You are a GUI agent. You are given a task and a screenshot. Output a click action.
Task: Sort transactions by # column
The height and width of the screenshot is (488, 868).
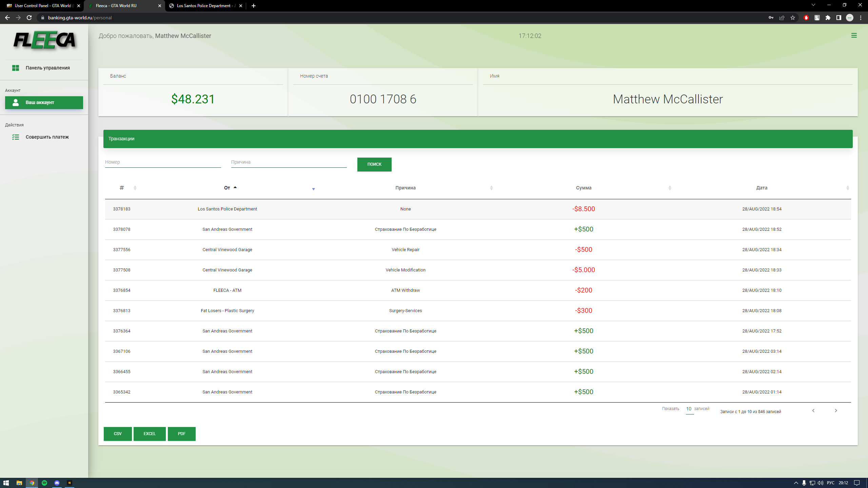pyautogui.click(x=122, y=188)
